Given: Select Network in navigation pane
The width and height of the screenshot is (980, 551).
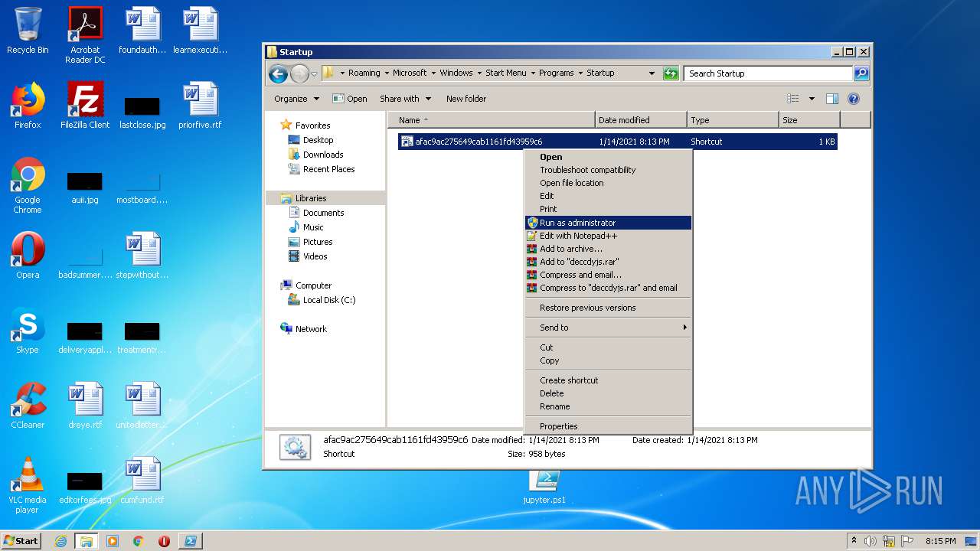Looking at the screenshot, I should point(311,329).
